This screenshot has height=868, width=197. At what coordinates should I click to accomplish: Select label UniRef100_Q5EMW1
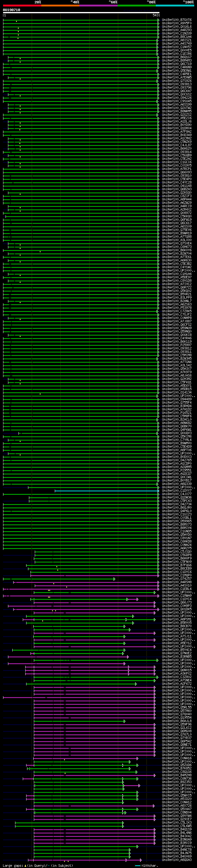[177, 71]
